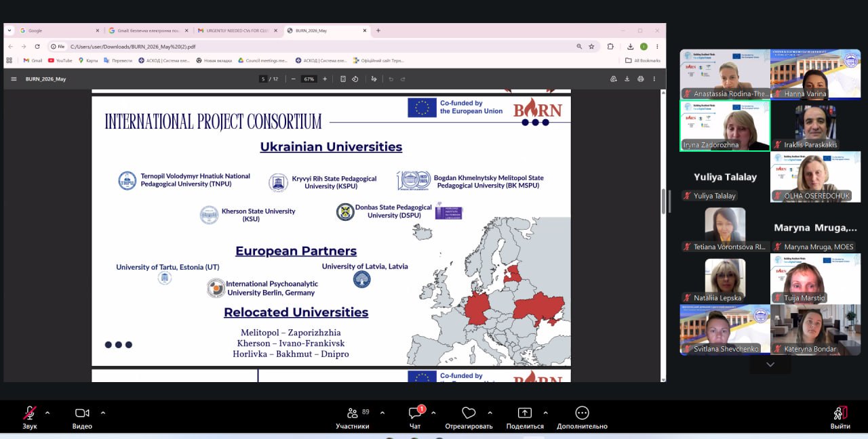Click OLHA OSEREDCHUK video tile
The image size is (868, 439).
pyautogui.click(x=816, y=176)
